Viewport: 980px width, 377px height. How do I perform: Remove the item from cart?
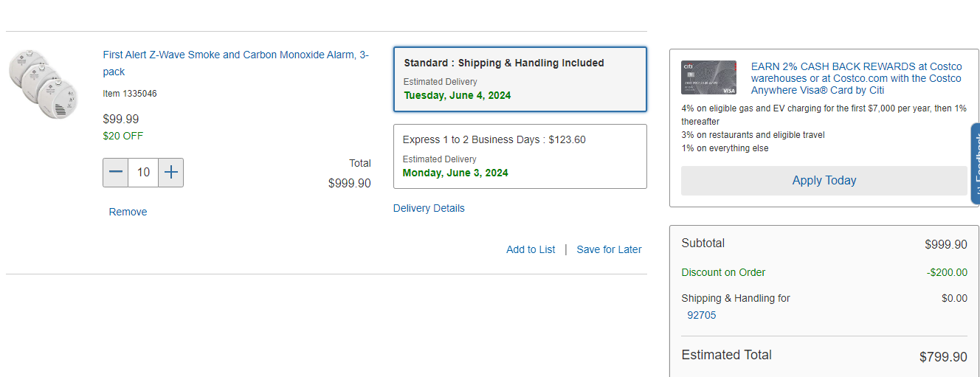click(x=128, y=212)
